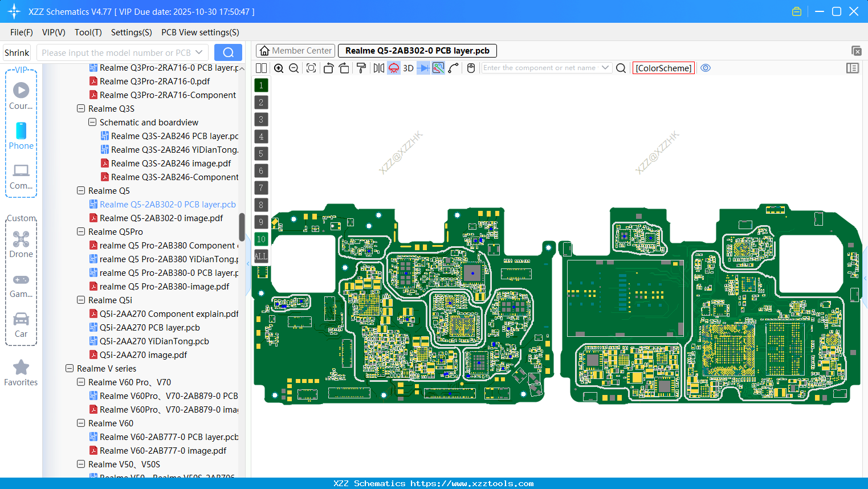Open the Tool(T) menu
The width and height of the screenshot is (868, 489).
point(88,32)
